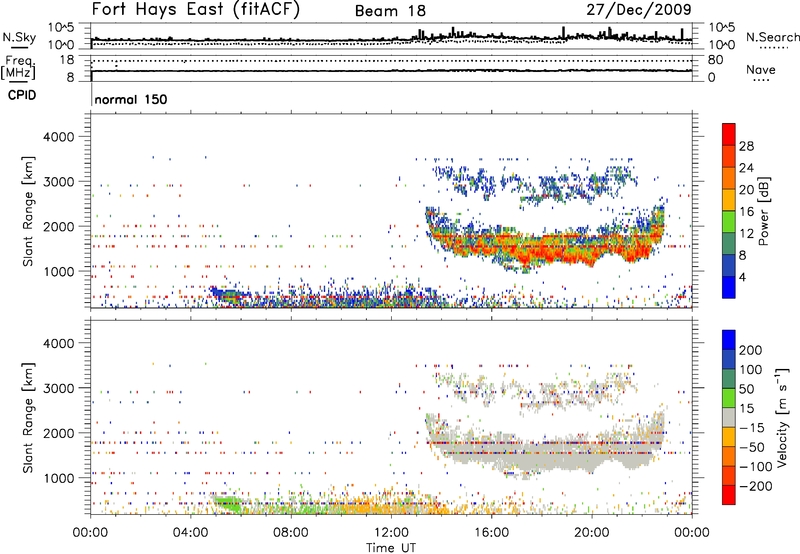The image size is (800, 554).
Task: Click the '16:00' time axis tick
Action: 491,533
